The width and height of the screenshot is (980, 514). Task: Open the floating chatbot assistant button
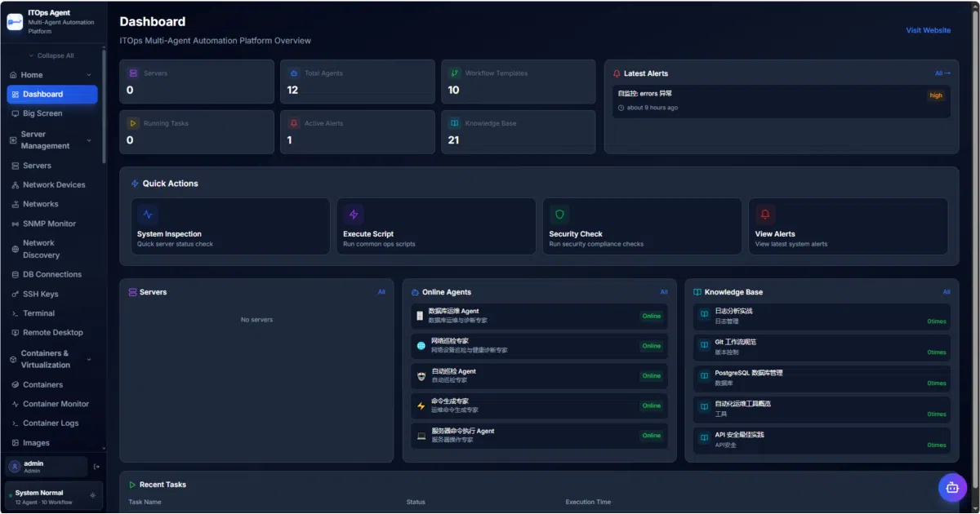point(952,488)
